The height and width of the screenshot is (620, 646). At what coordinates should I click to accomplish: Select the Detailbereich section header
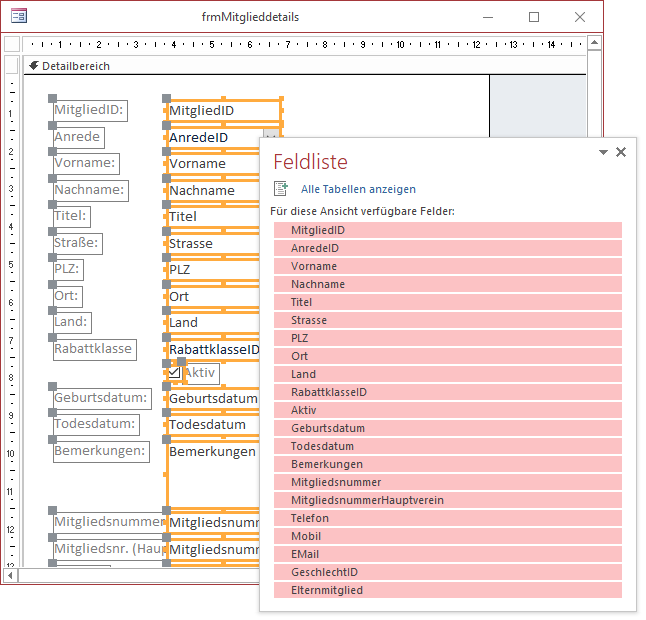[305, 66]
